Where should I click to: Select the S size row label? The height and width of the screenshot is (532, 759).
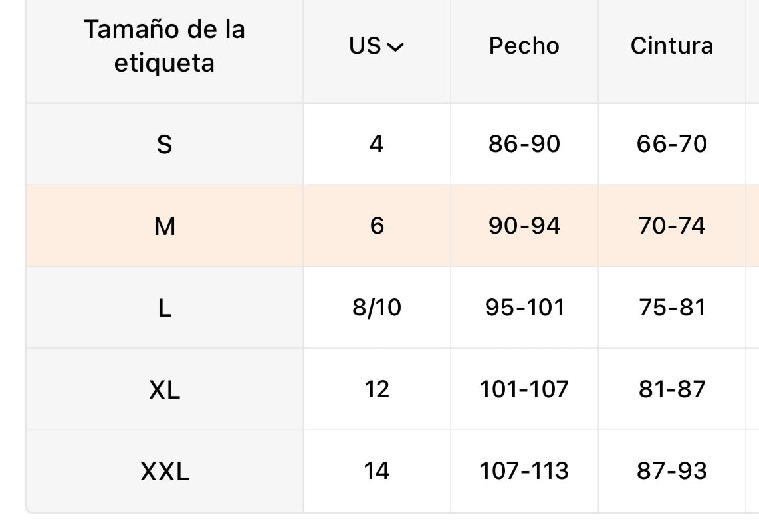165,145
